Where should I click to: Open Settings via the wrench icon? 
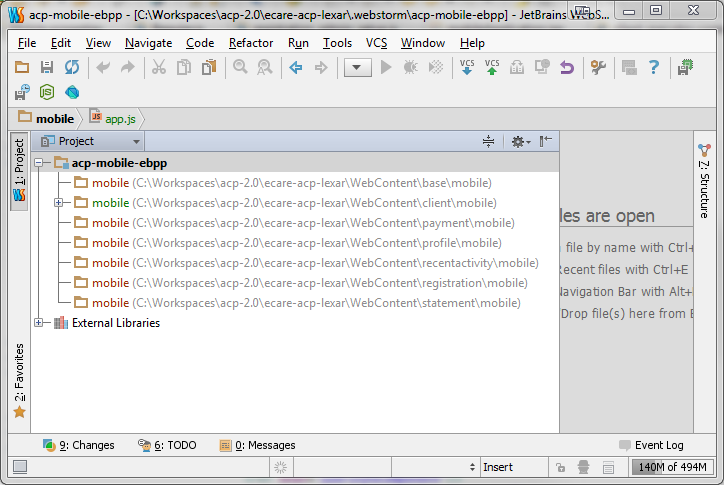click(x=598, y=67)
